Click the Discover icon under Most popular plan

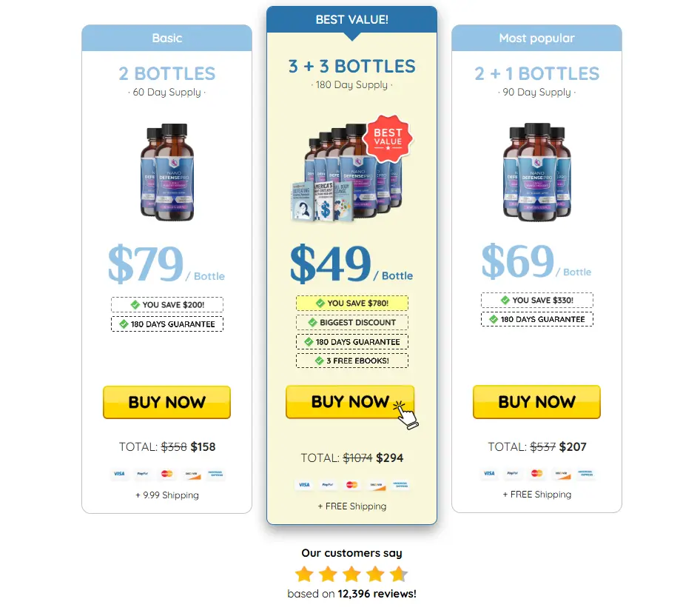pos(561,473)
